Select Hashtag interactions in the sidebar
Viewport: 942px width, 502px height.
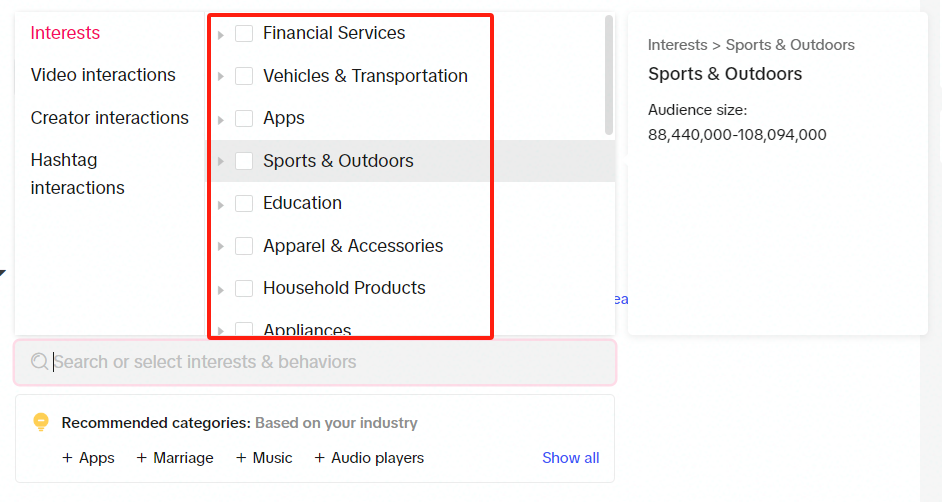click(77, 174)
